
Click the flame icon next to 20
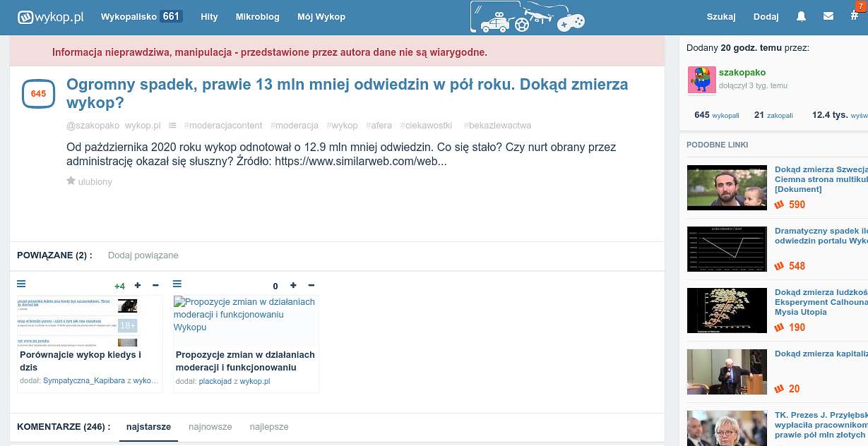coord(780,389)
